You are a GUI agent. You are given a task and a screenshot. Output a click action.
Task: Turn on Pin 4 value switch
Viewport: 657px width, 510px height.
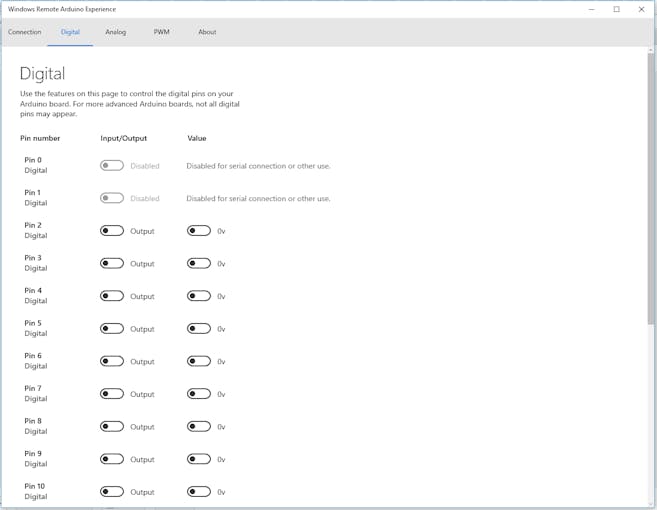(x=199, y=296)
